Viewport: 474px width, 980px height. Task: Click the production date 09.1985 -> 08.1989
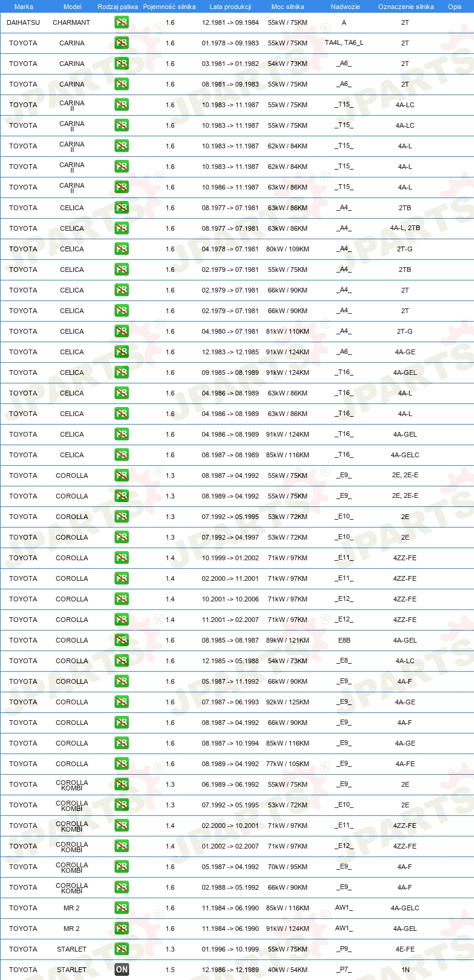(x=230, y=372)
